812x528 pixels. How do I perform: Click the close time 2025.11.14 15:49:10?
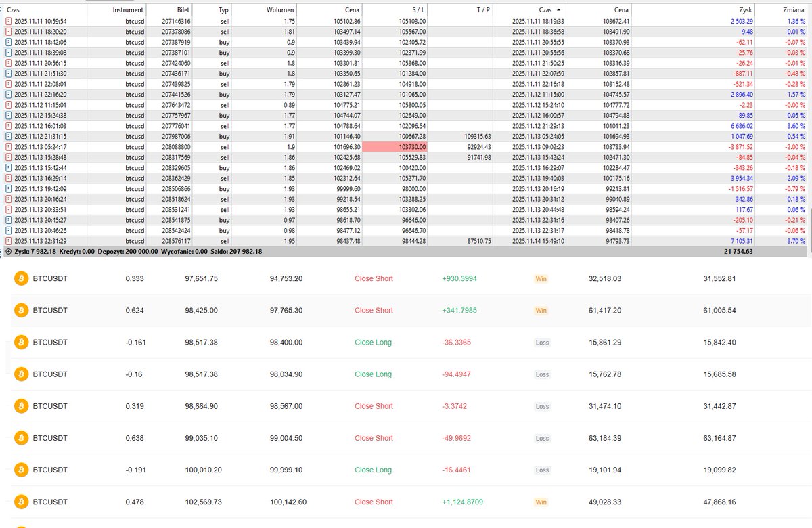click(x=538, y=240)
